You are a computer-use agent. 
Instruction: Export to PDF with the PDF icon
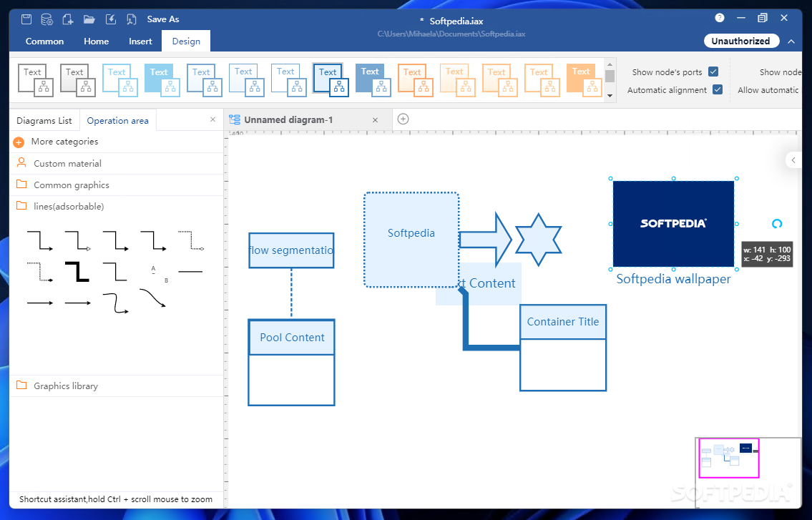(x=132, y=19)
